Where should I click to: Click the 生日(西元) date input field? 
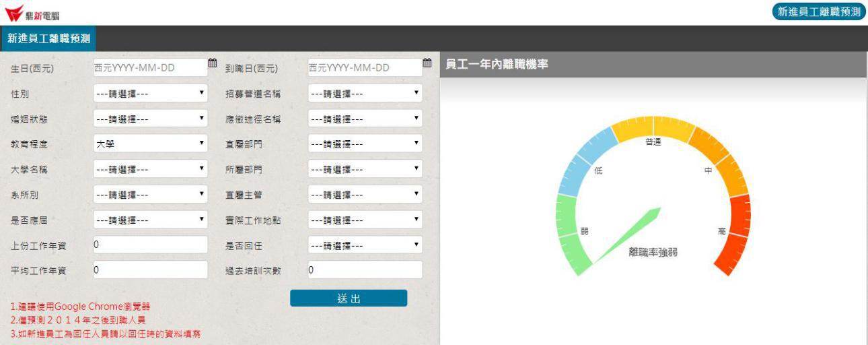(148, 67)
